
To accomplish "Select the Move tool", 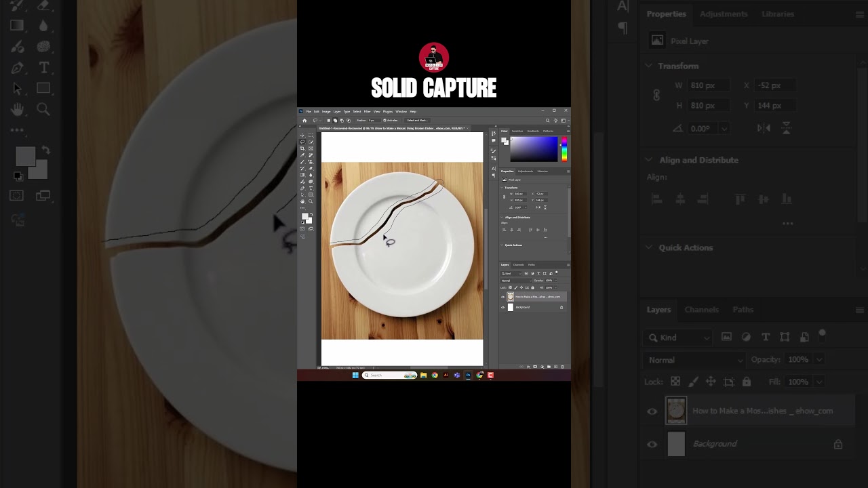I will pos(302,136).
